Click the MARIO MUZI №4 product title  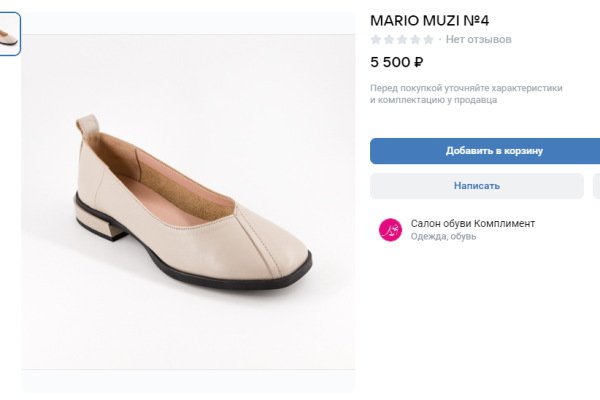(x=430, y=20)
